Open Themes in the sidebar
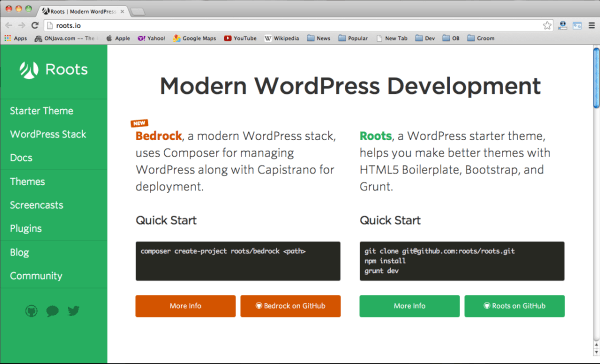Screen dimensions: 600x364 (27, 181)
